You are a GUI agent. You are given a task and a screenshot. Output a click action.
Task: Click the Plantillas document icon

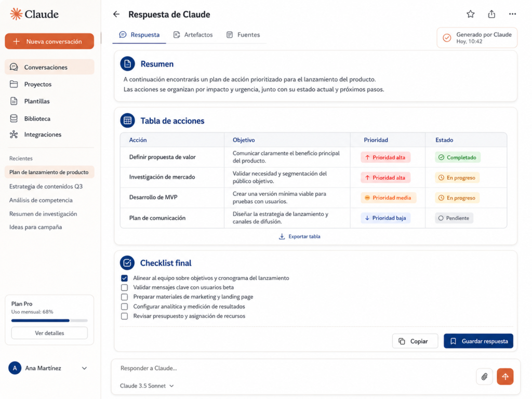14,101
